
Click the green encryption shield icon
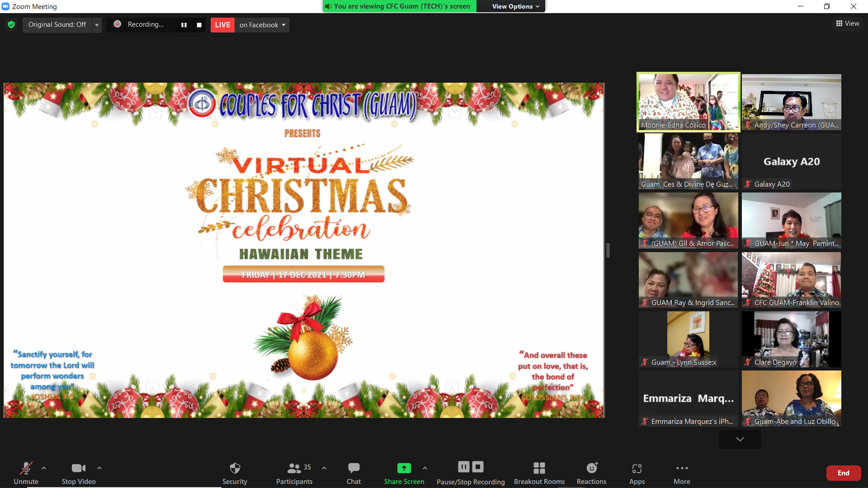(x=11, y=24)
